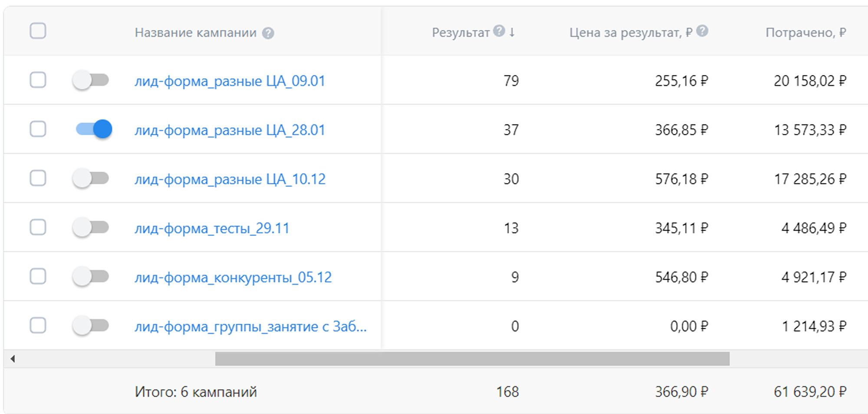Click total spent 61 639,20 ₽

click(x=810, y=392)
